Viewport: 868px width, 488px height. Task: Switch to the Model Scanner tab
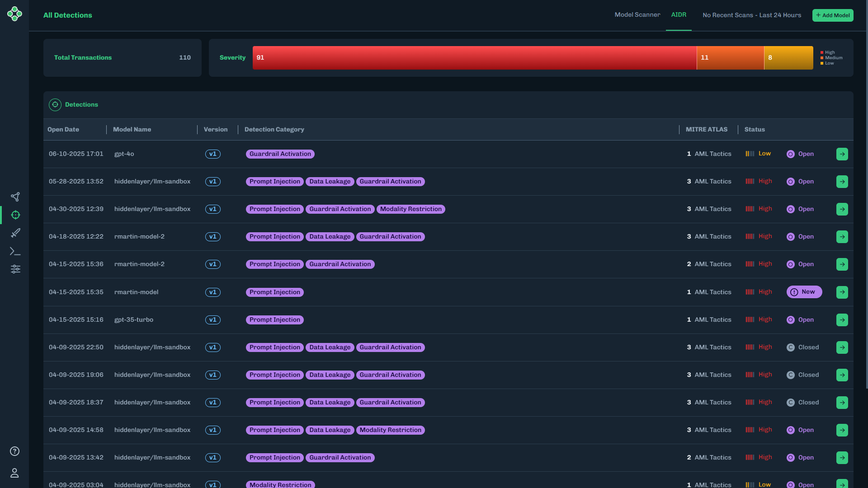[637, 15]
